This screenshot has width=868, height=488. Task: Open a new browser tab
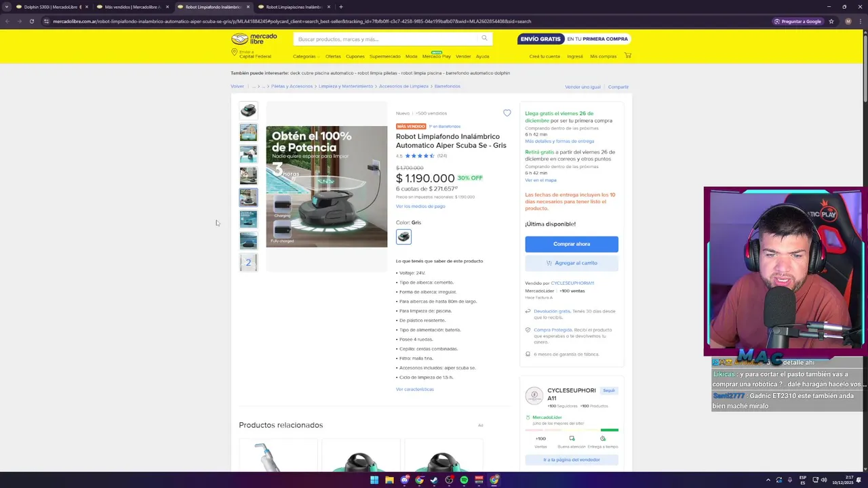coord(340,7)
